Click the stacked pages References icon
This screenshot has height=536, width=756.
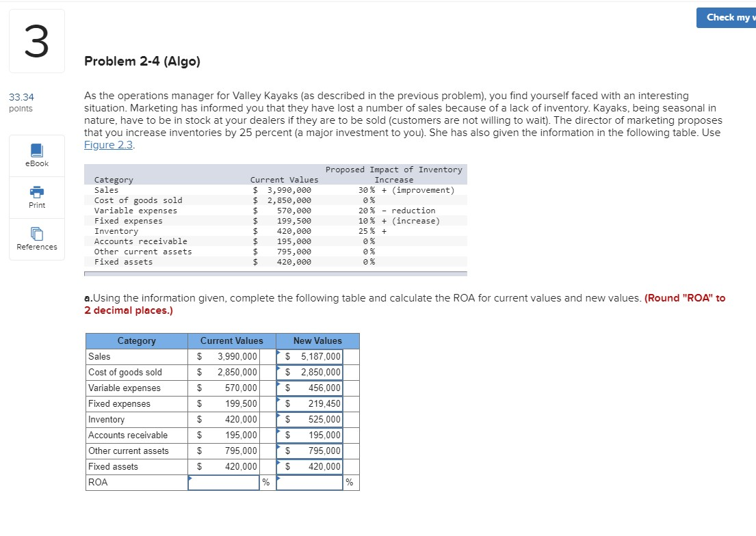coord(36,234)
